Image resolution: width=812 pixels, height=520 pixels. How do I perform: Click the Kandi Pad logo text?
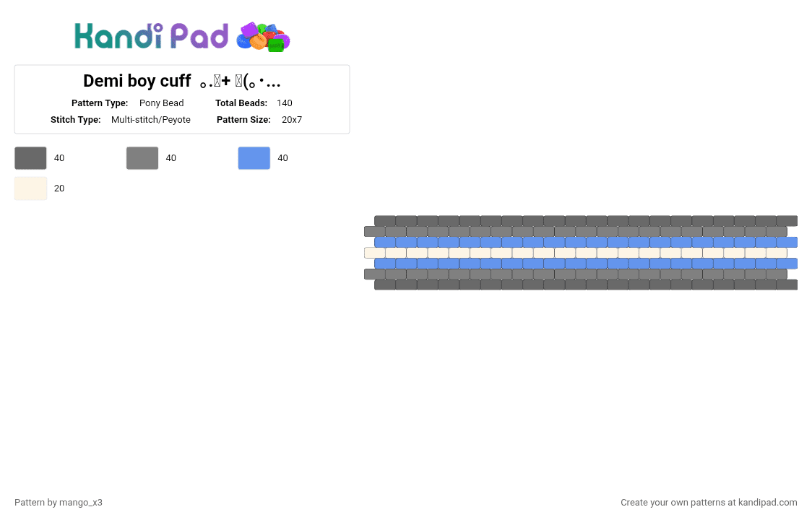click(x=151, y=36)
